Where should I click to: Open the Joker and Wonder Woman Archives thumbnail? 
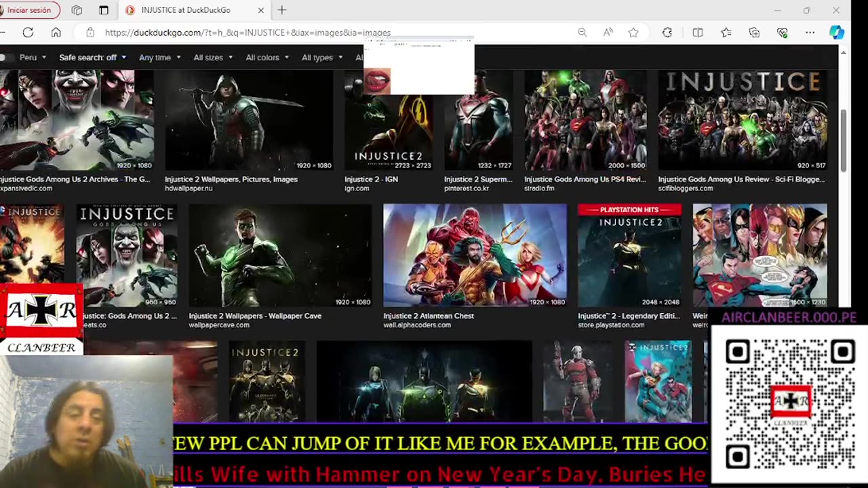pos(77,120)
